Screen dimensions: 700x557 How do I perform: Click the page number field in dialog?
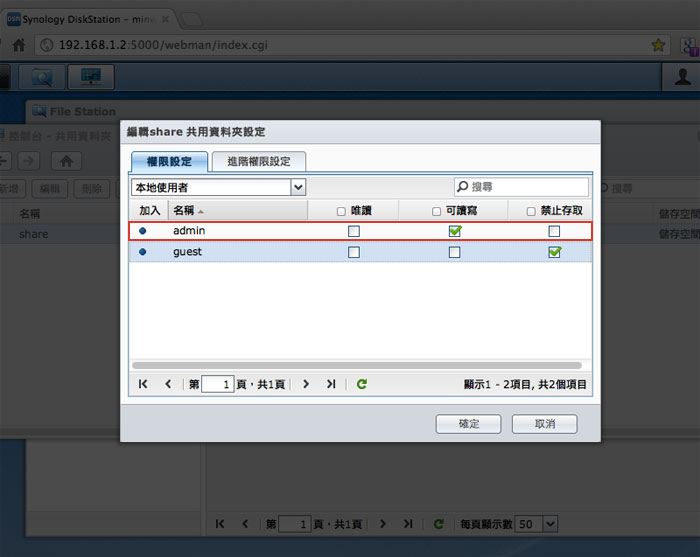tap(218, 384)
